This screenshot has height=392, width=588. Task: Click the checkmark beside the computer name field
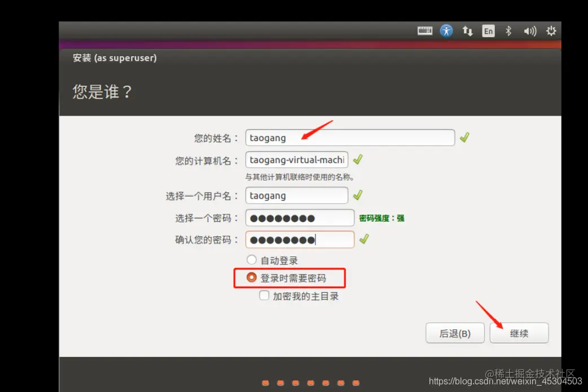[x=358, y=159]
